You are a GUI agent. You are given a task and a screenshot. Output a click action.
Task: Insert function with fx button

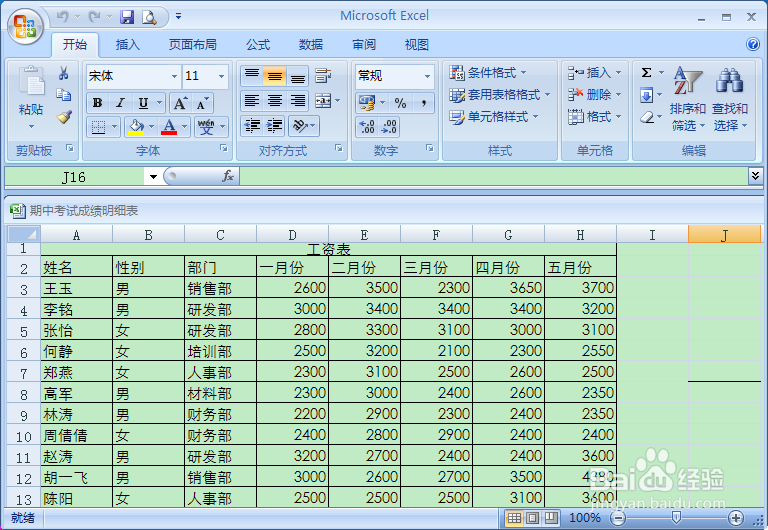tap(227, 176)
